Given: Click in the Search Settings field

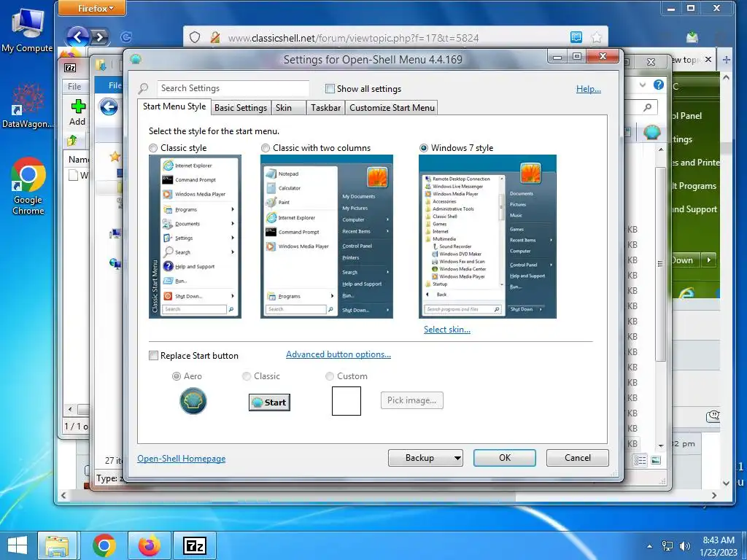Looking at the screenshot, I should pos(233,88).
